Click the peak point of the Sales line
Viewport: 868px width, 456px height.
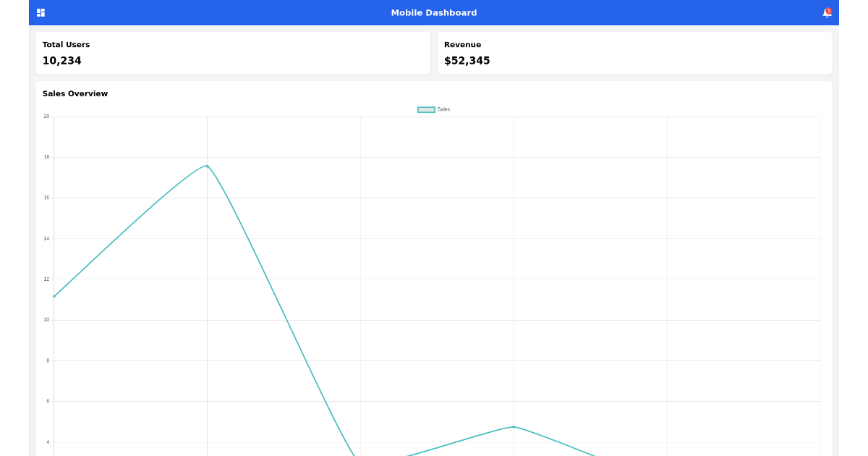(x=207, y=165)
